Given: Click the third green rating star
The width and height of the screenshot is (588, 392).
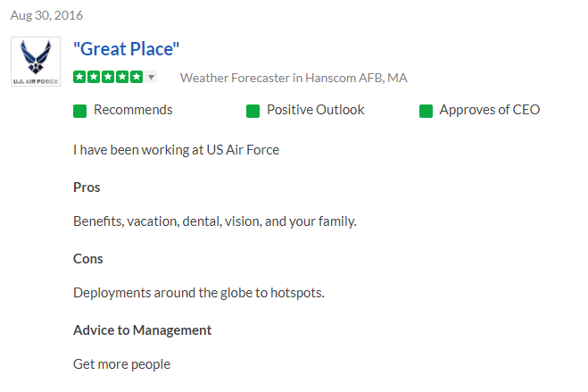Looking at the screenshot, I should [x=107, y=77].
